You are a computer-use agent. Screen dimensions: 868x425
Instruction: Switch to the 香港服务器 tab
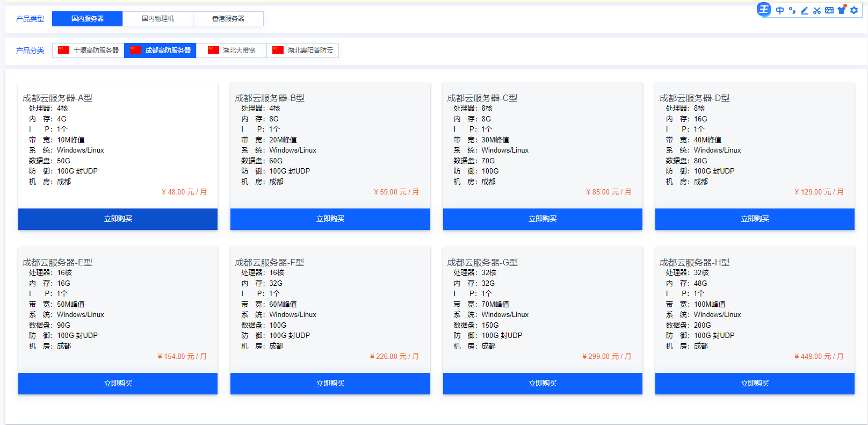tap(228, 19)
